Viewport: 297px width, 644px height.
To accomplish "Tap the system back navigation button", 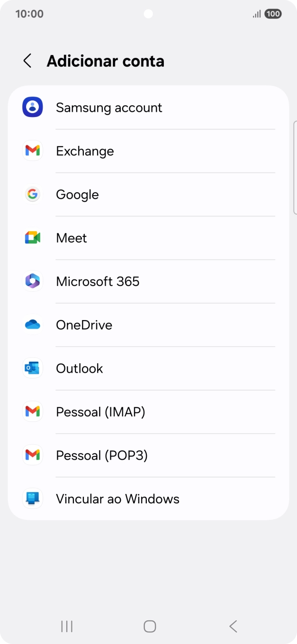I will click(233, 626).
